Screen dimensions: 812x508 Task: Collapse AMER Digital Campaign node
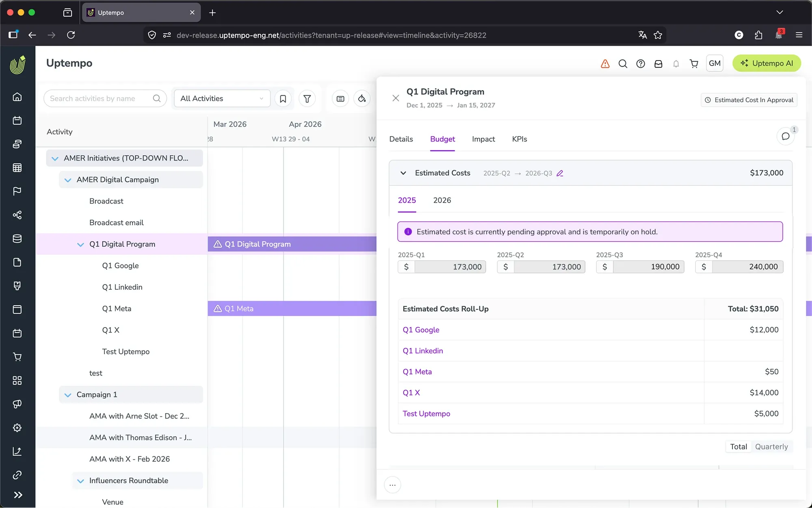tap(68, 180)
